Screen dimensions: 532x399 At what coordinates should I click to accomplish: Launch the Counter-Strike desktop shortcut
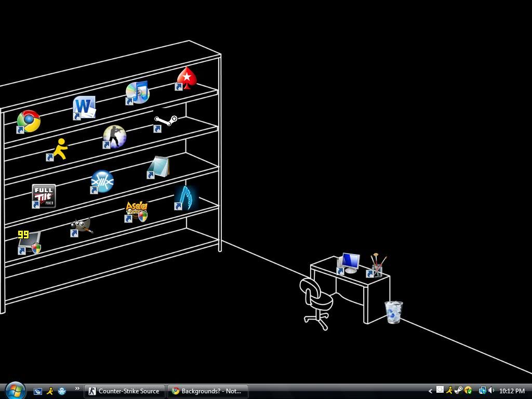[114, 137]
